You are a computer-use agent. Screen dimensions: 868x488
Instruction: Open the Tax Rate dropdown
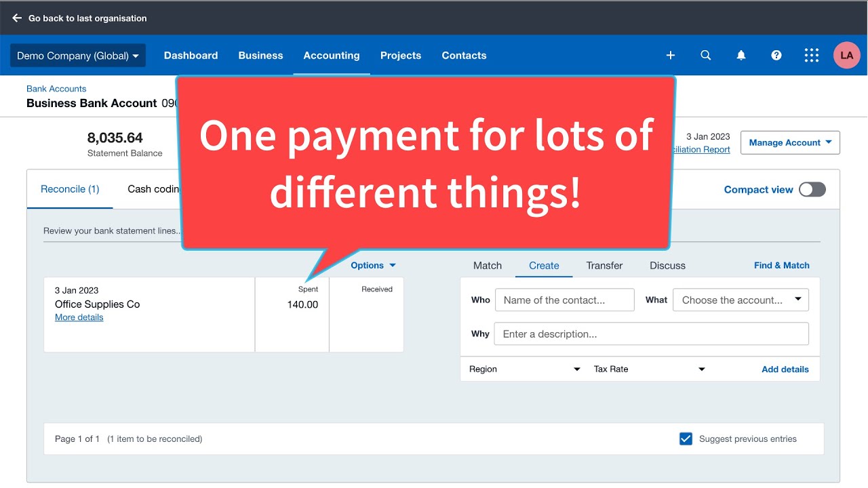[x=650, y=369]
